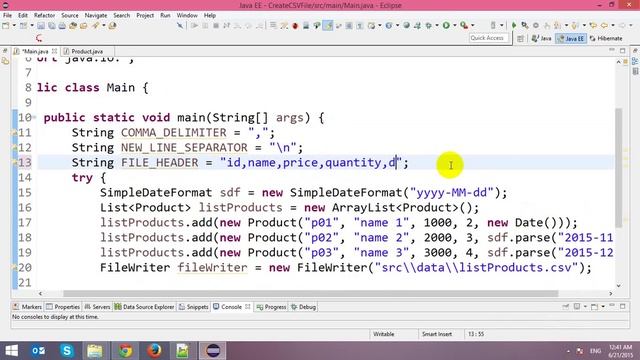
Task: Switch to the Debug tab
Action: 304,307
